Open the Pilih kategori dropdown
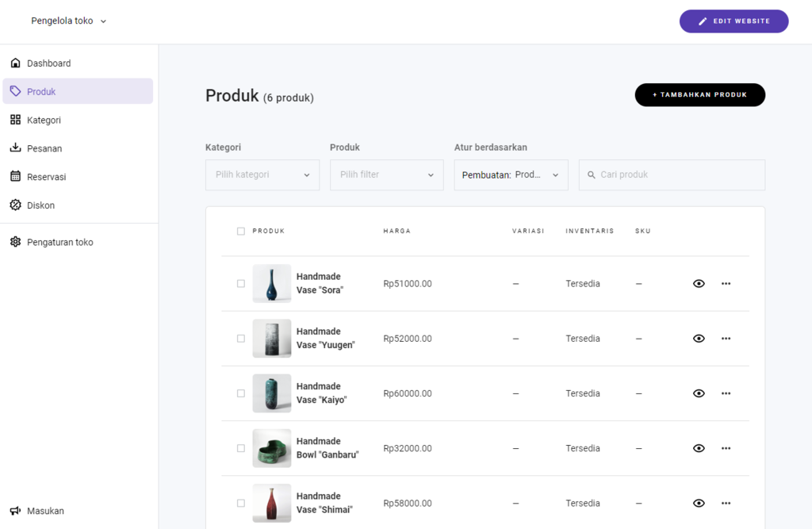 point(262,175)
